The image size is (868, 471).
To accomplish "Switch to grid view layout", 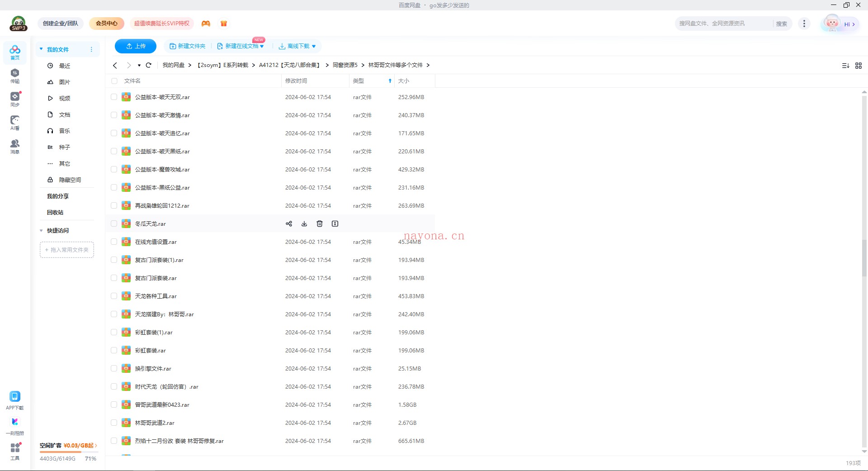I will (859, 66).
